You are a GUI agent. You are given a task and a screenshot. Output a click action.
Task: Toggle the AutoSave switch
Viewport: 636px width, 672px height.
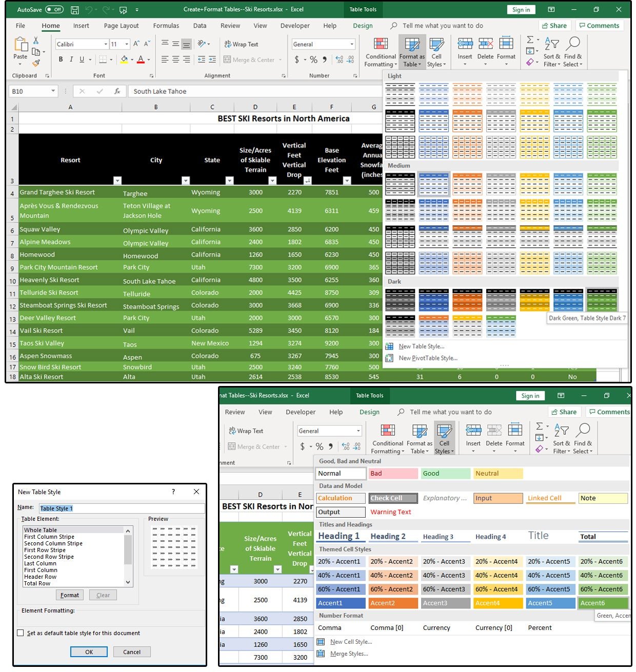[x=54, y=10]
